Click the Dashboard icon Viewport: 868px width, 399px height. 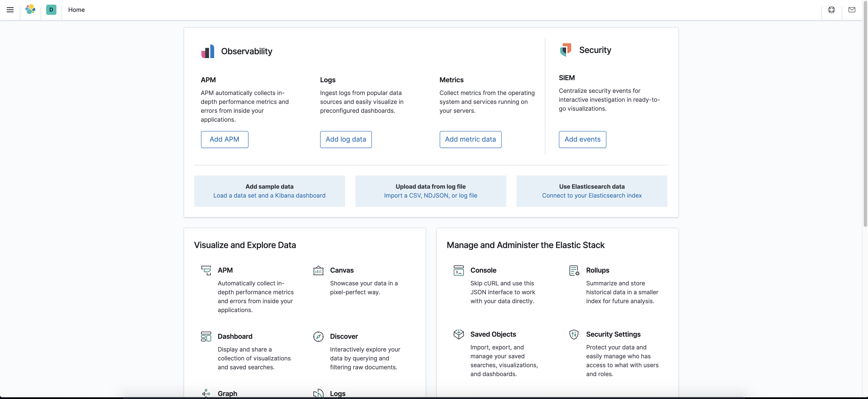[206, 336]
